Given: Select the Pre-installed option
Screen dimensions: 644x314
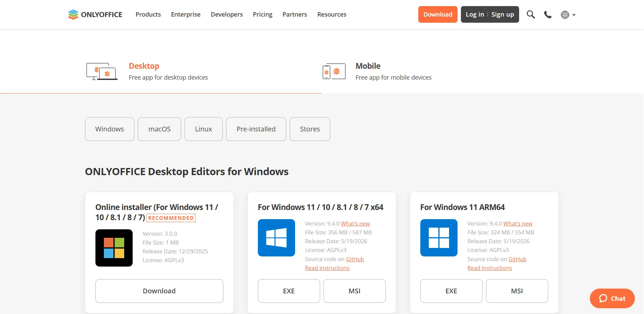Looking at the screenshot, I should coord(256,129).
